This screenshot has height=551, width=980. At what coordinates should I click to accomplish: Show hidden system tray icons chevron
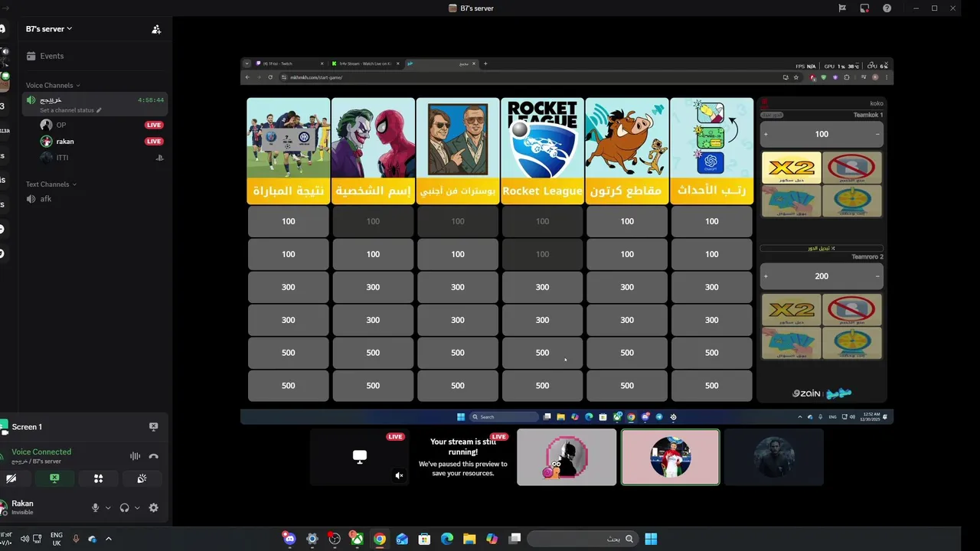(x=108, y=539)
